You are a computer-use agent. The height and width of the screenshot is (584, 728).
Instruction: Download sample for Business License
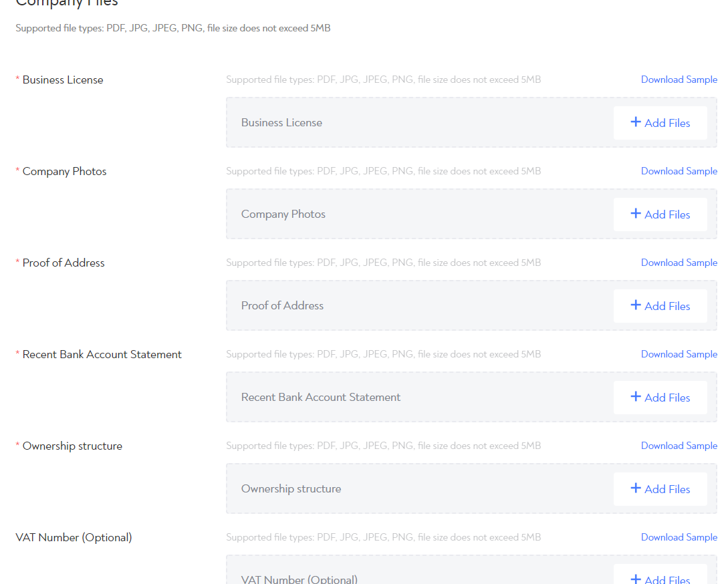click(679, 80)
